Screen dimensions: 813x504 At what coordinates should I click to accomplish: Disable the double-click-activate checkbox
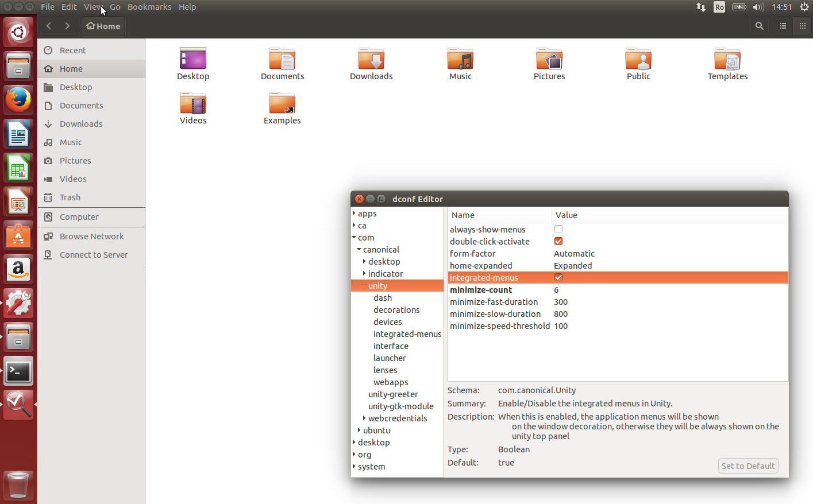[x=558, y=241]
